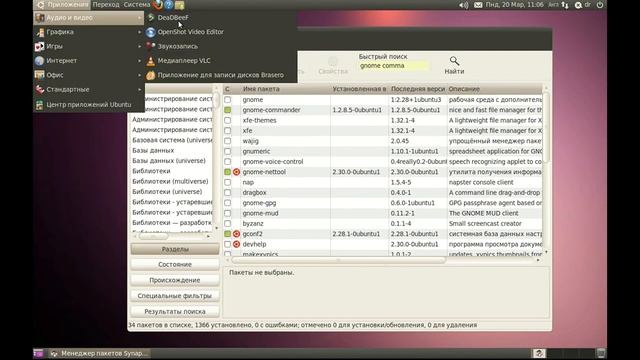This screenshot has width=640, height=360.
Task: Click the Разделы filter button
Action: [175, 249]
